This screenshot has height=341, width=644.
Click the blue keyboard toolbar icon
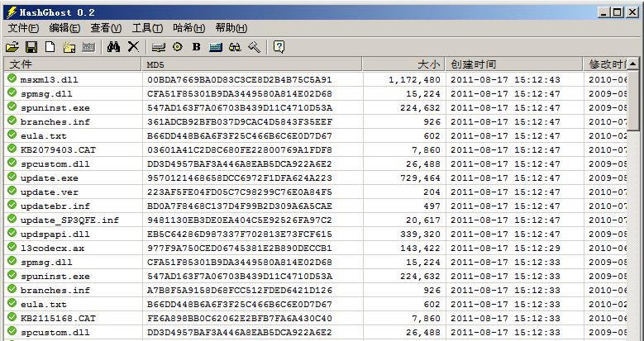(216, 47)
